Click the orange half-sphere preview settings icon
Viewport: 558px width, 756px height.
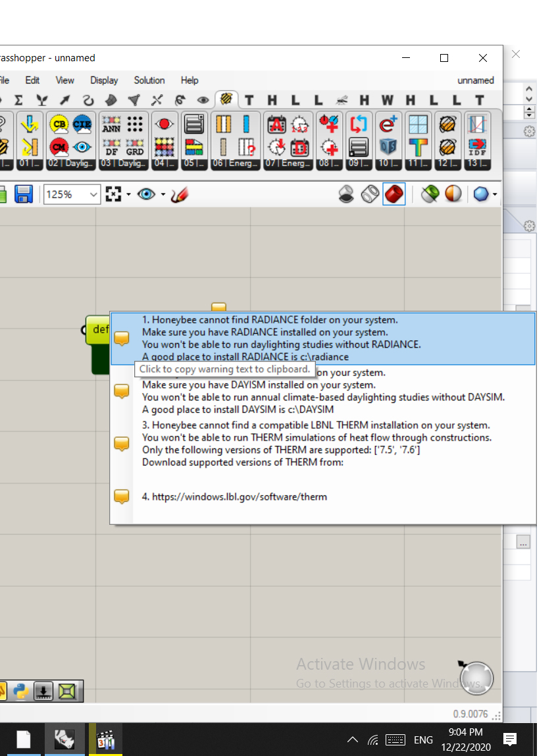[x=453, y=194]
